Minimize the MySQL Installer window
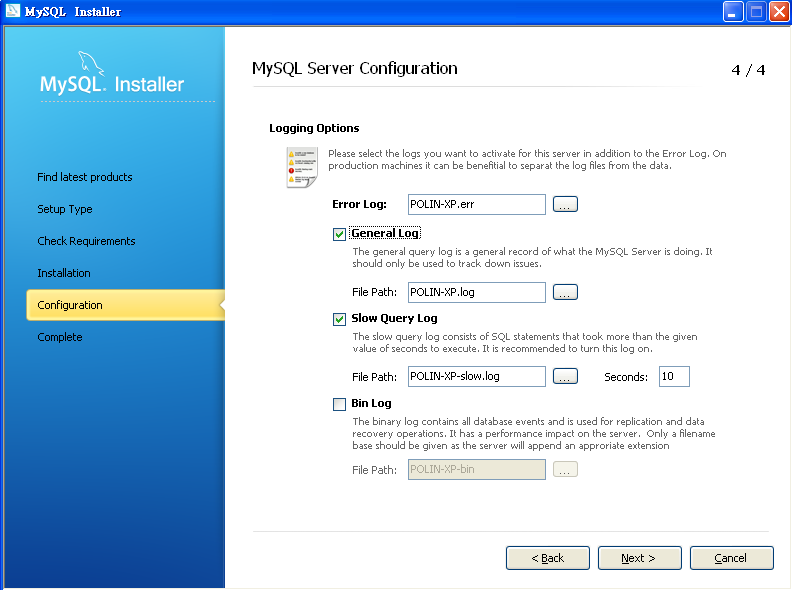This screenshot has height=590, width=792. pyautogui.click(x=732, y=12)
